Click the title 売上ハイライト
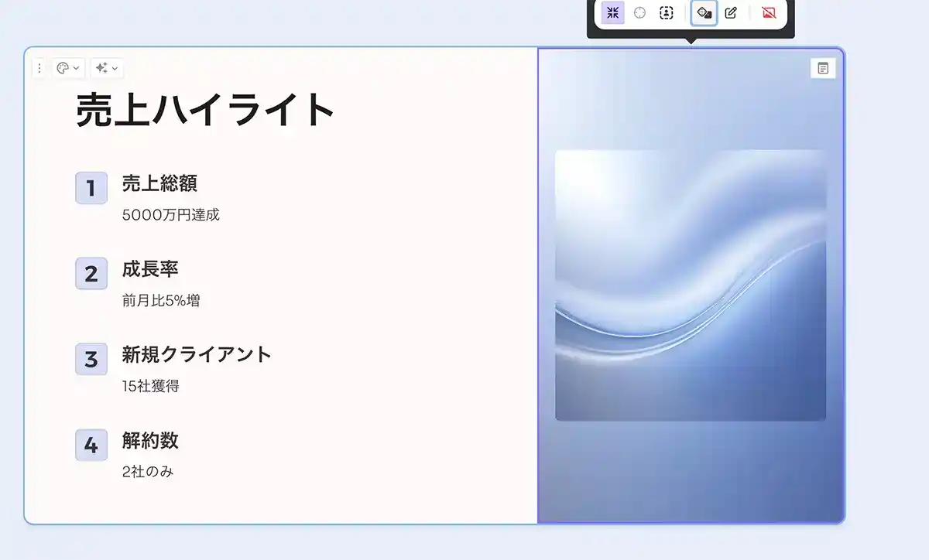This screenshot has width=929, height=560. coord(205,109)
